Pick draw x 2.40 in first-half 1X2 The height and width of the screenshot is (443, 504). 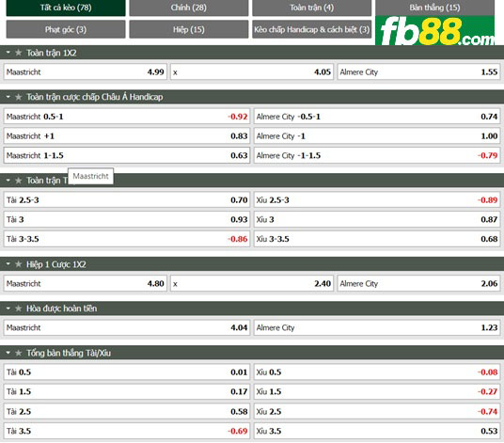pos(252,283)
